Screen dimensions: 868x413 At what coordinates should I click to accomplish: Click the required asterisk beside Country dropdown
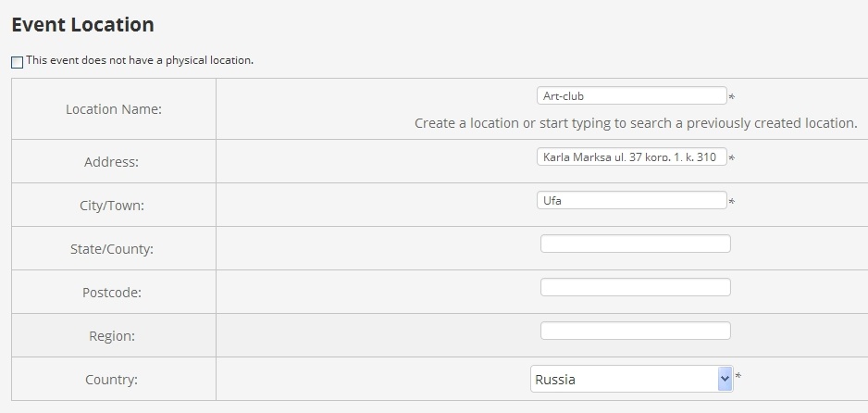[738, 377]
